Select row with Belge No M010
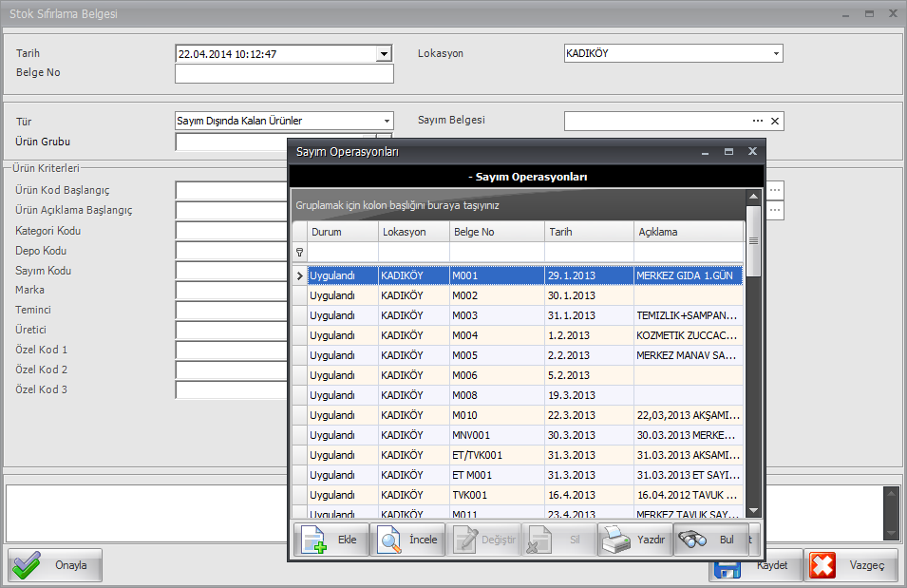 click(x=525, y=415)
